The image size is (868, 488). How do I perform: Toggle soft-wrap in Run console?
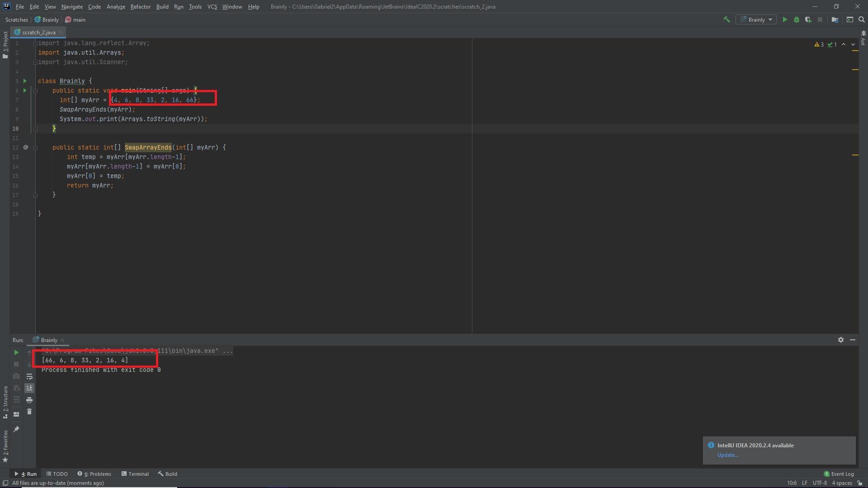click(29, 376)
